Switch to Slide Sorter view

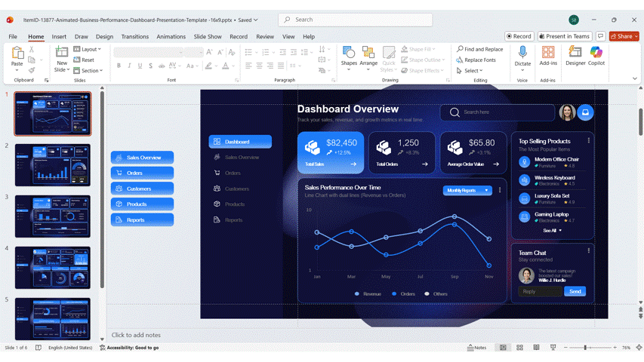[519, 348]
